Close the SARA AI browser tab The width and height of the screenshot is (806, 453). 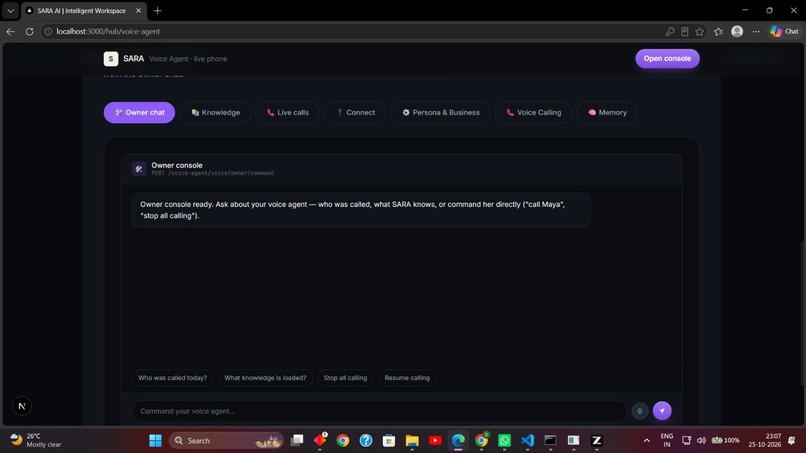pyautogui.click(x=138, y=10)
